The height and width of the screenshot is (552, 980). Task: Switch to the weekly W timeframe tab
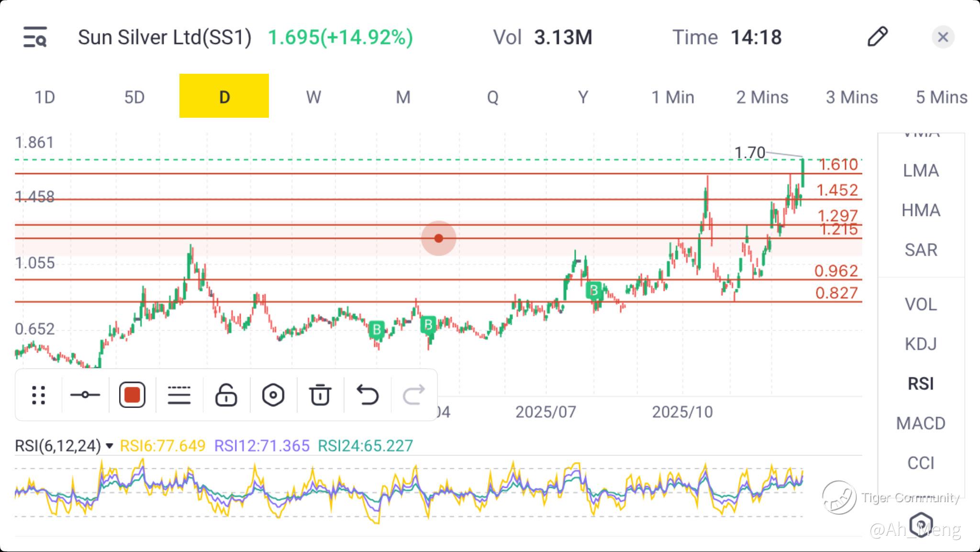[313, 97]
